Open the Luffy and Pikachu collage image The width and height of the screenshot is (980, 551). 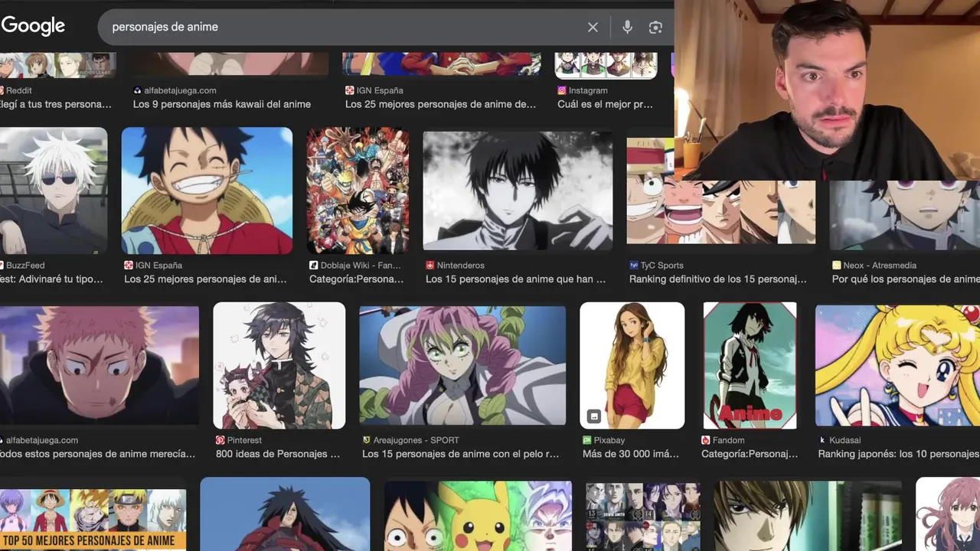click(478, 516)
